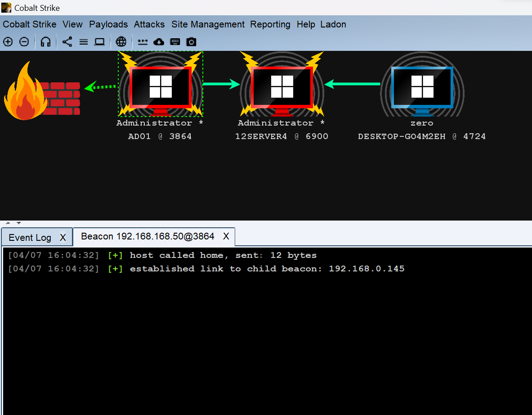532x415 pixels.
Task: Close the Beacon 192.168.168.50@3864 tab
Action: [x=226, y=236]
